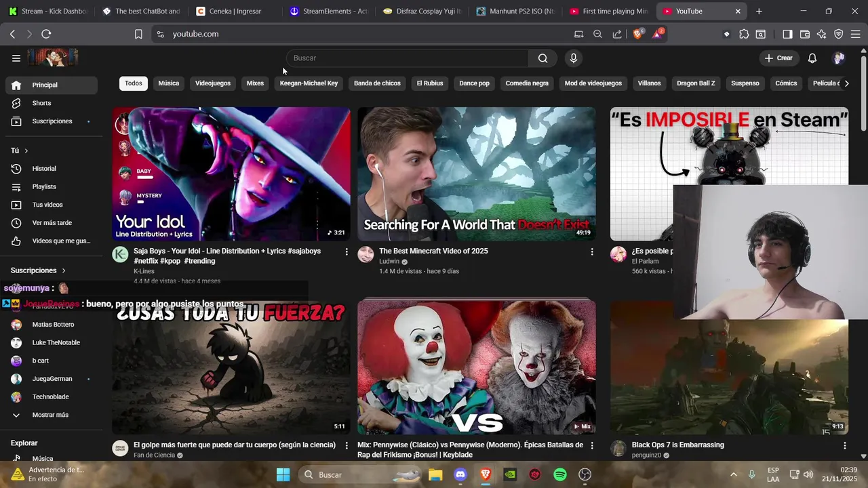Open Spotify from the taskbar
Image resolution: width=868 pixels, height=488 pixels.
tap(560, 474)
